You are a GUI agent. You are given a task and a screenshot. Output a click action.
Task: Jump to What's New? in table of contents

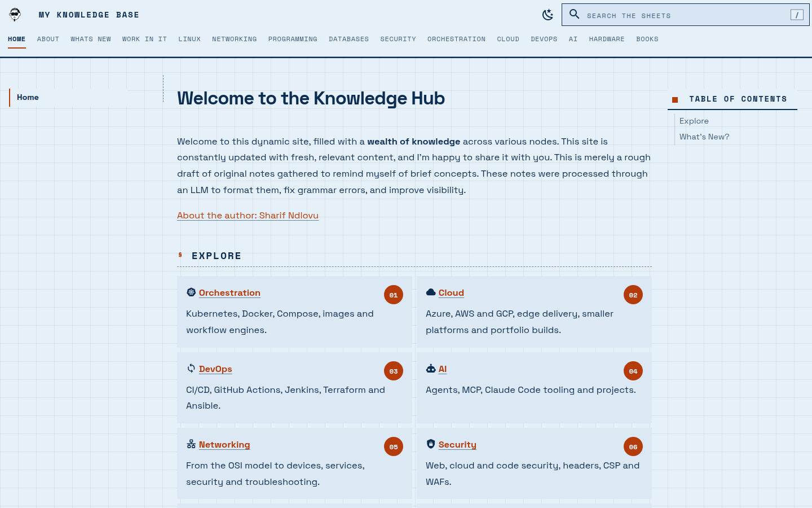click(x=704, y=137)
